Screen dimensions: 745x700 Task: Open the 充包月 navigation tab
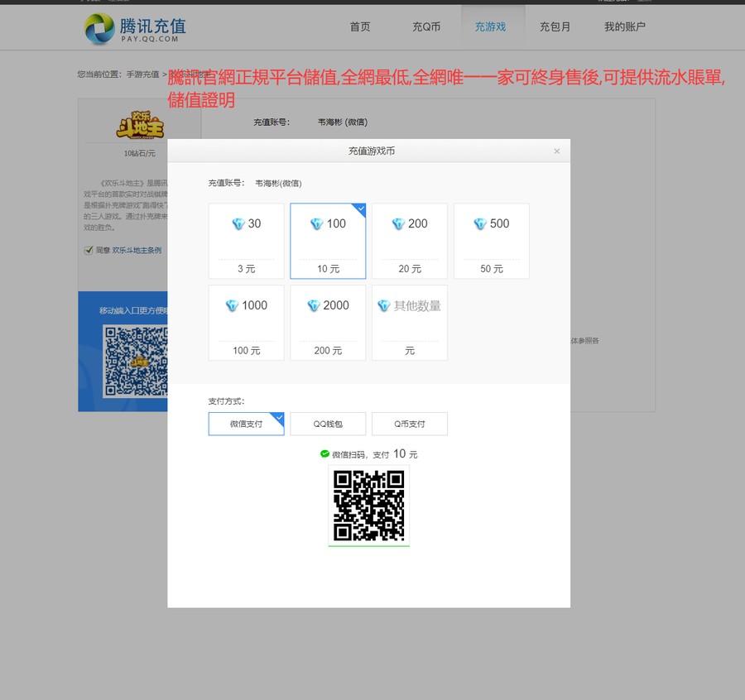tap(555, 27)
